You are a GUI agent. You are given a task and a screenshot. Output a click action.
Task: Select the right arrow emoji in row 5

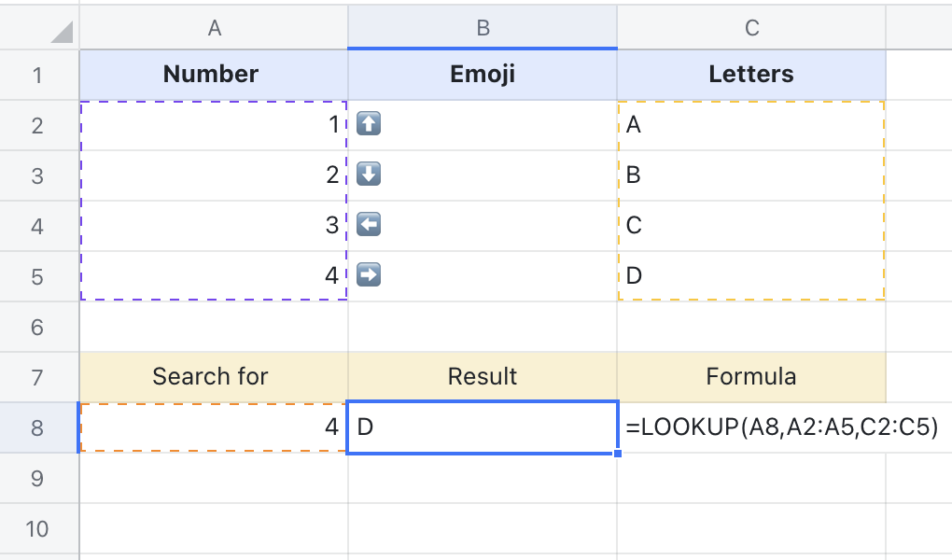pyautogui.click(x=368, y=275)
